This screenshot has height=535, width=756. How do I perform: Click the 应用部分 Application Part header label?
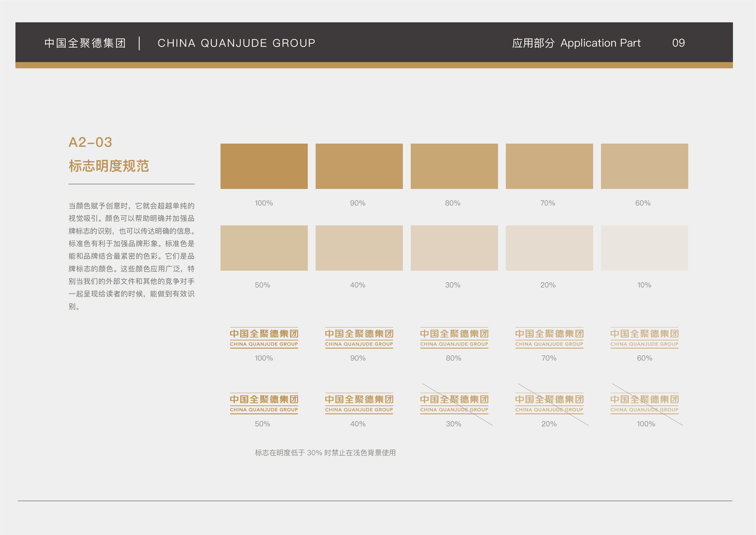(576, 43)
